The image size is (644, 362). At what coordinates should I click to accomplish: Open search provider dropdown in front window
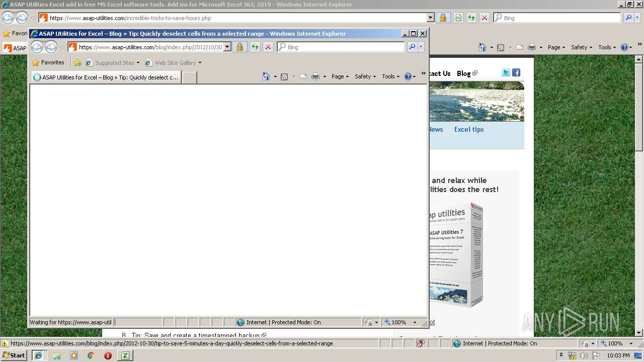pos(421,47)
